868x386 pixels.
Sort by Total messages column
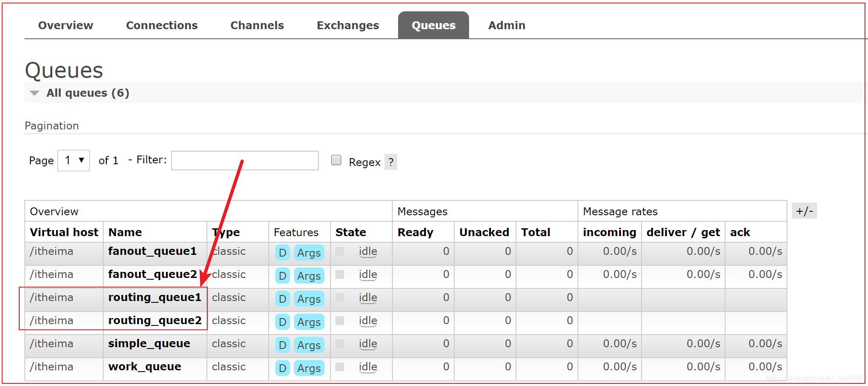[x=536, y=232]
